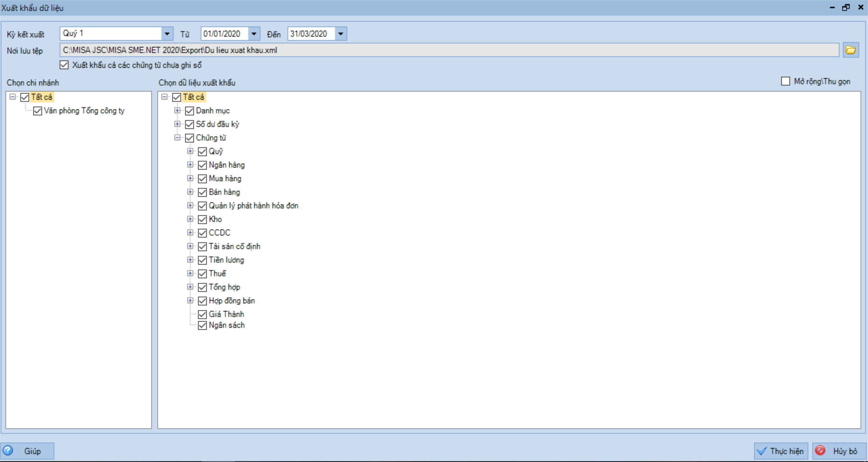Viewport: 868px width, 462px height.
Task: Uncheck export of unposted vouchers option
Action: click(64, 65)
